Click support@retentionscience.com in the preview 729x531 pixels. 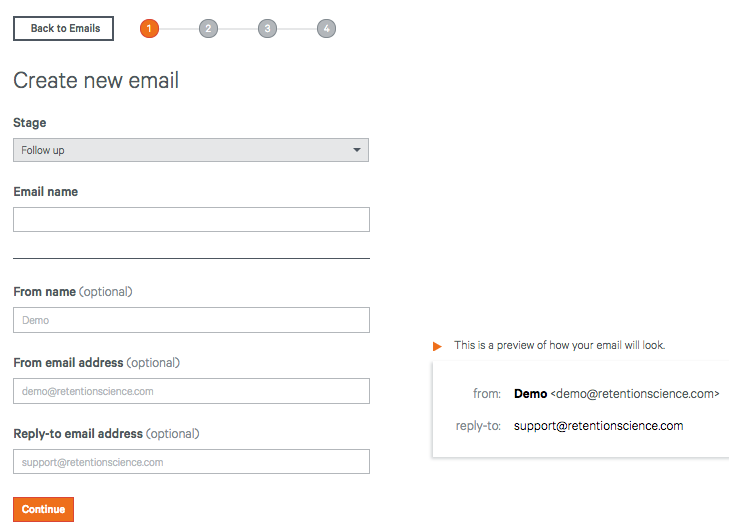[598, 425]
